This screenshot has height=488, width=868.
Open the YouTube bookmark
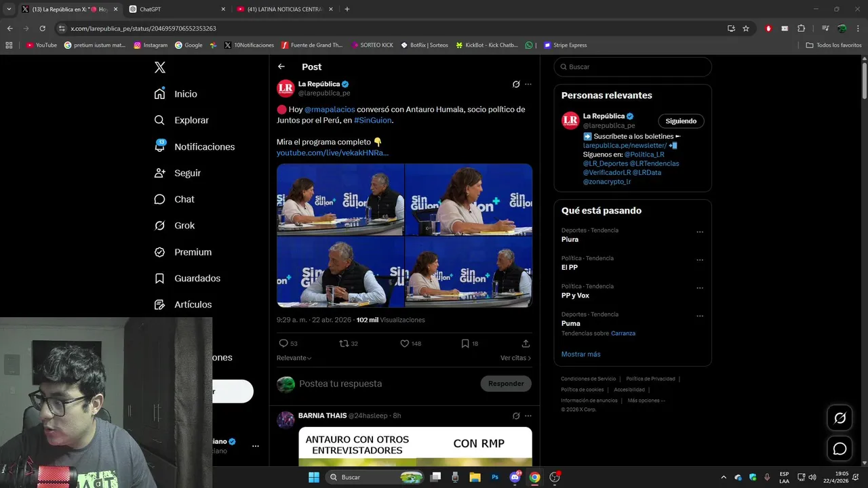[41, 45]
